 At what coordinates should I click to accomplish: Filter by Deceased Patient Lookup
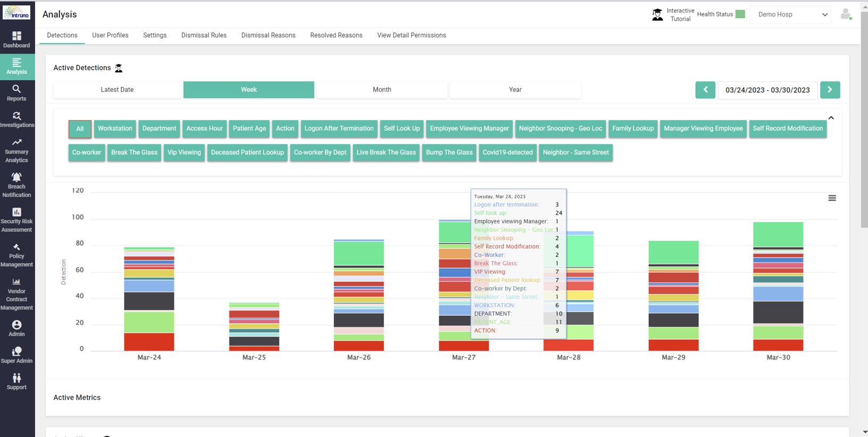click(247, 153)
